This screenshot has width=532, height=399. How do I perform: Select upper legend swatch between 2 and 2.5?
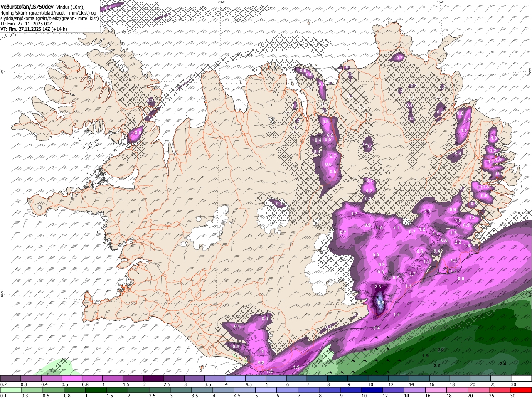point(153,379)
